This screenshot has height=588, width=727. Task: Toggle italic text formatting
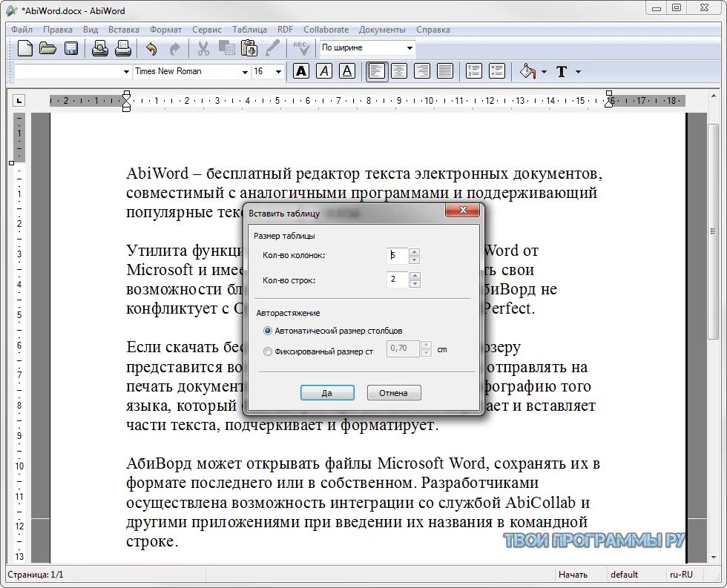coord(324,71)
